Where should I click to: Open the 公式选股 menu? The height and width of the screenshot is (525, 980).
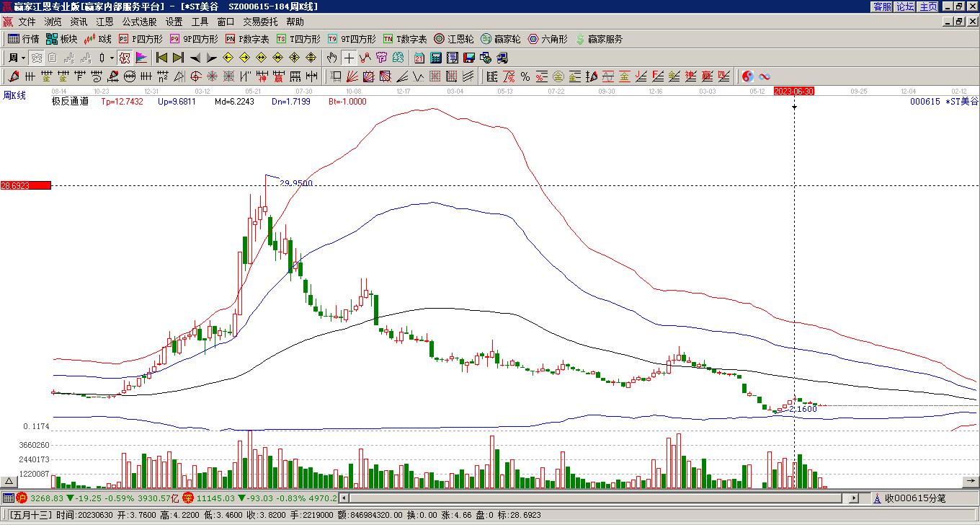pyautogui.click(x=139, y=22)
